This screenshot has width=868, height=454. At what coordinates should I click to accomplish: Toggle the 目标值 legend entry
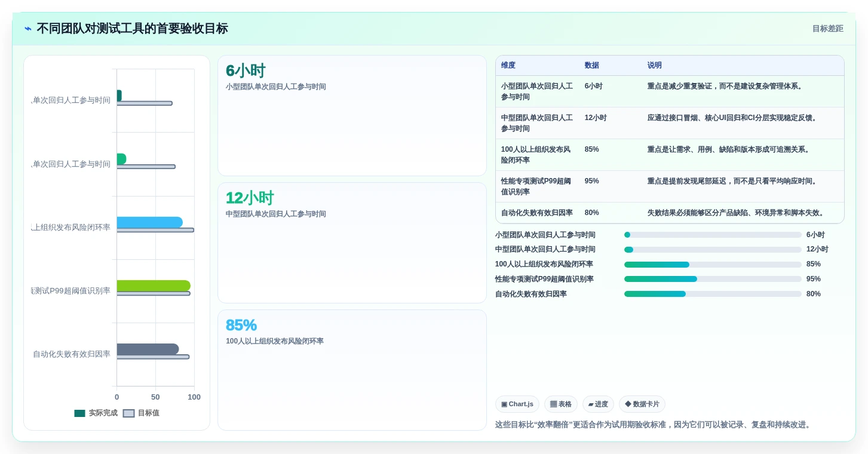[141, 413]
